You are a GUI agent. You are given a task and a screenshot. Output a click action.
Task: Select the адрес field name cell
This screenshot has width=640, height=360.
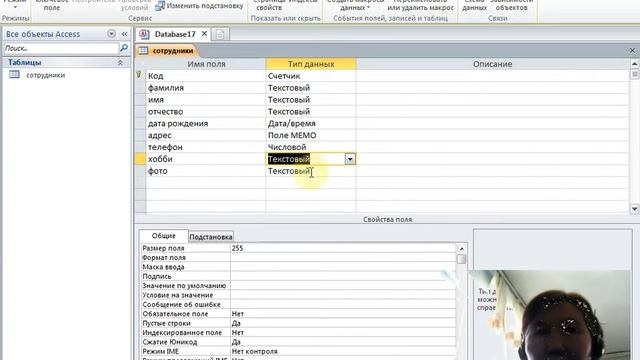[x=206, y=135]
